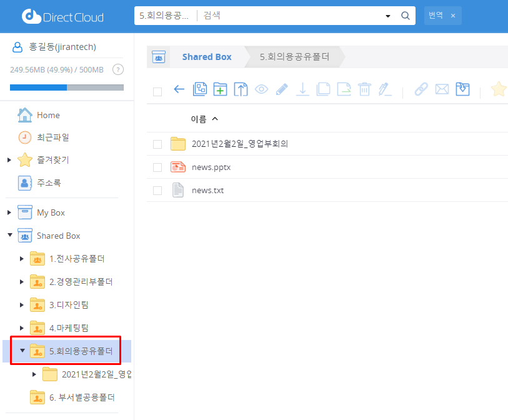Click the envelope mail icon
508x420 pixels.
click(x=442, y=89)
